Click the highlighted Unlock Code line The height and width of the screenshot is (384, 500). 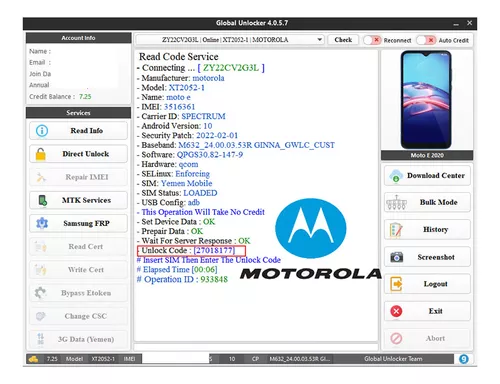pyautogui.click(x=191, y=251)
